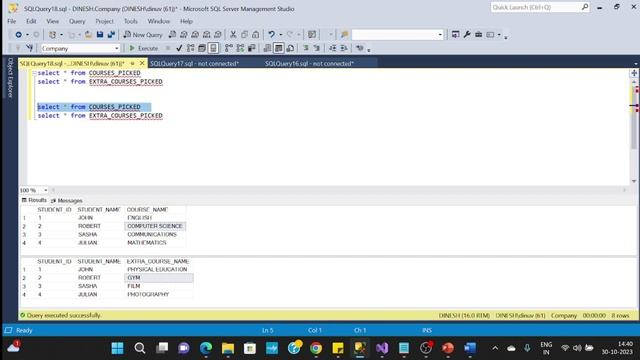Click the New Query button
Image resolution: width=640 pixels, height=360 pixels.
point(143,35)
